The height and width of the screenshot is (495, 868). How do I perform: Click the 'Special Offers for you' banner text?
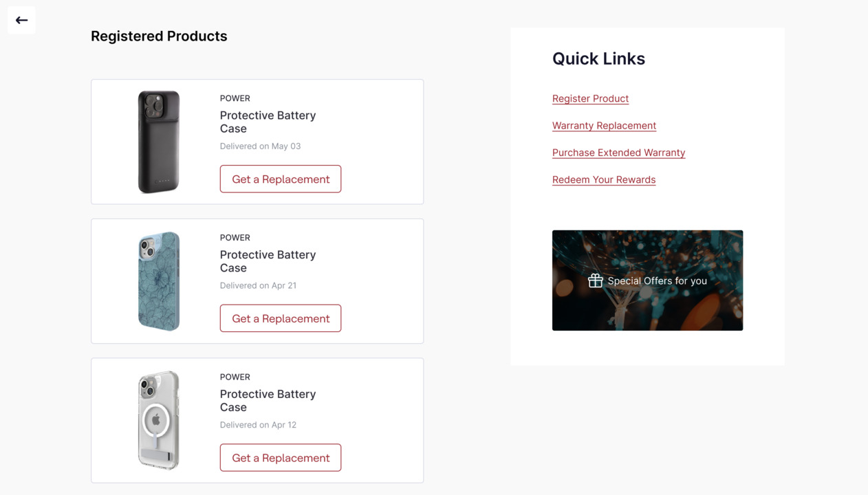[657, 281]
